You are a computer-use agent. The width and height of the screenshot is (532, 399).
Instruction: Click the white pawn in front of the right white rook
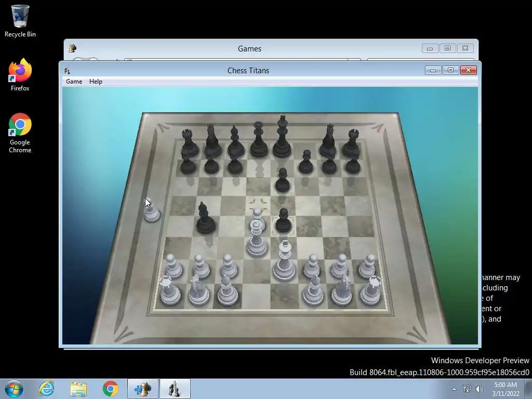(x=368, y=267)
